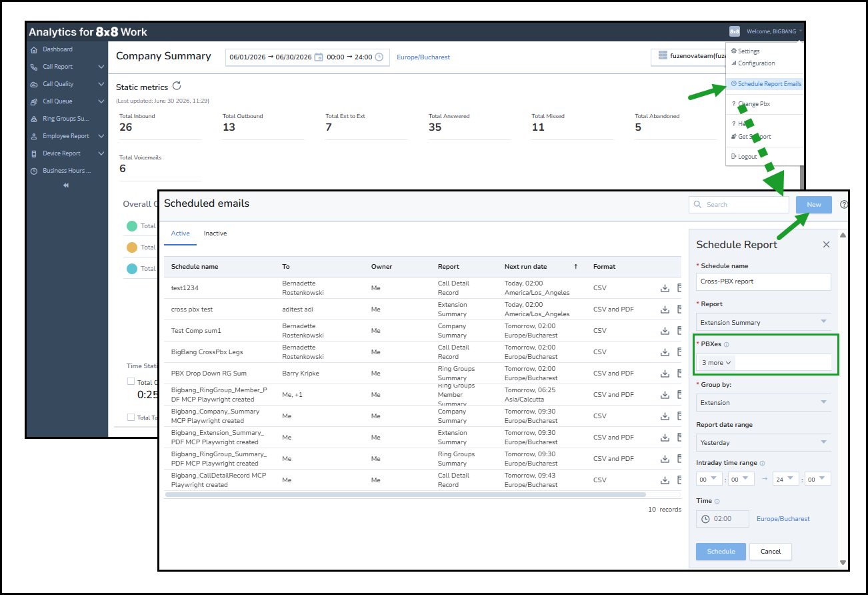The width and height of the screenshot is (868, 595).
Task: Click the help icon beside the New button
Action: click(x=844, y=205)
